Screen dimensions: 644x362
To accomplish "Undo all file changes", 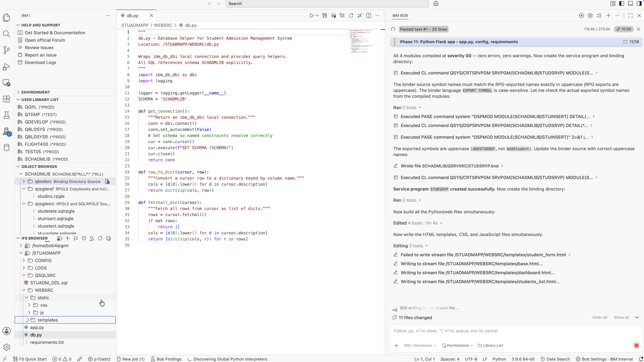I will [x=600, y=318].
